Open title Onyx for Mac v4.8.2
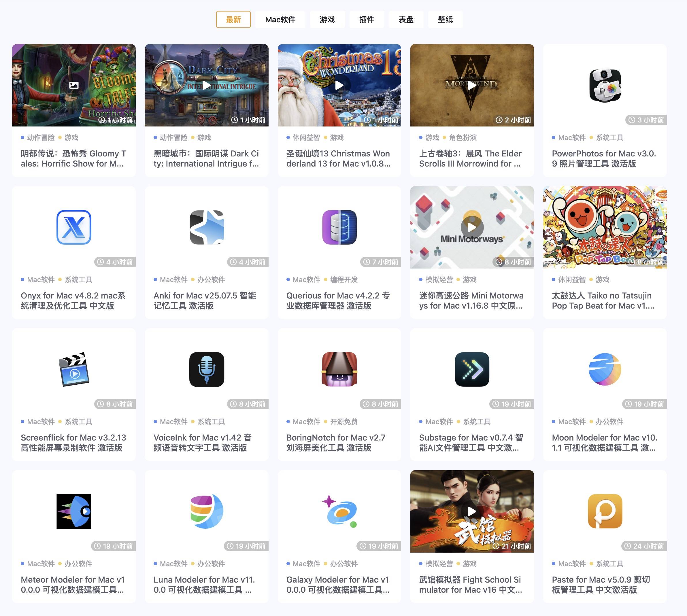The image size is (687, 616). (x=73, y=301)
